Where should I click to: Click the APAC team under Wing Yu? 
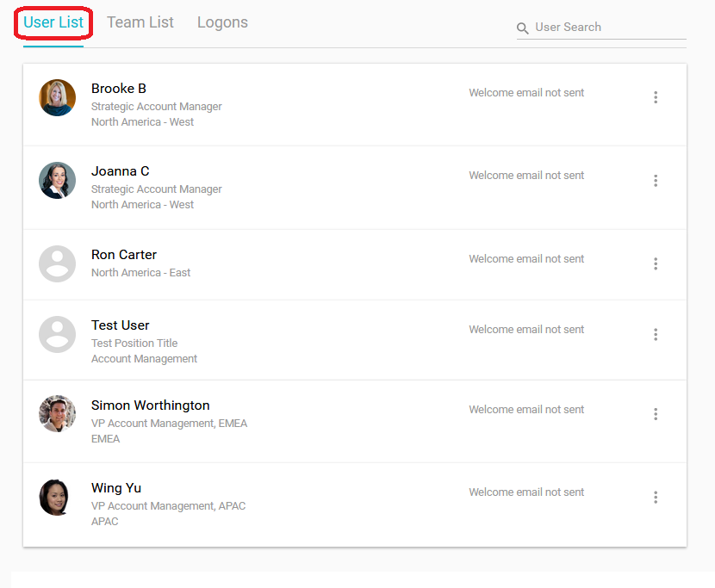click(104, 522)
